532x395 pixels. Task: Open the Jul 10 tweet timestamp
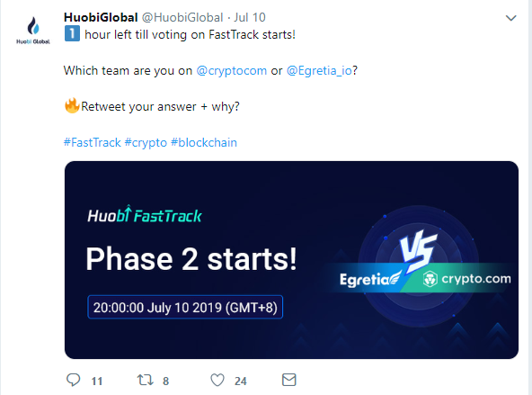[x=250, y=17]
